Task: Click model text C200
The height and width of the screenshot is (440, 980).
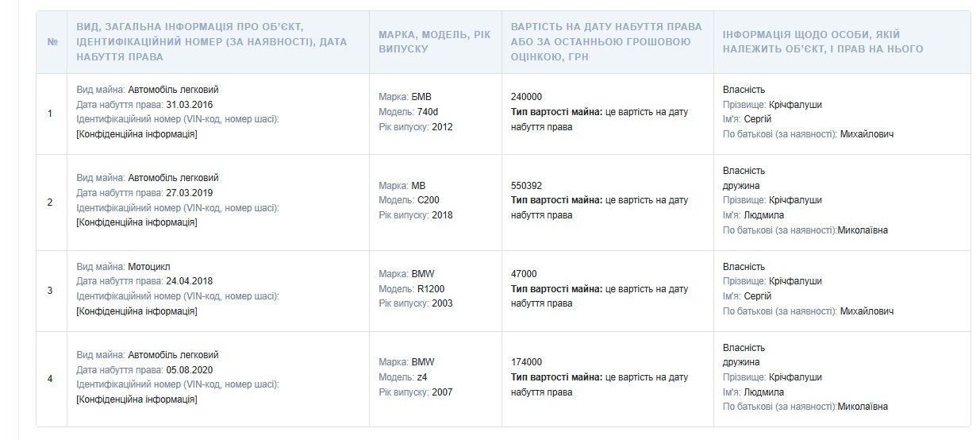Action: 429,200
